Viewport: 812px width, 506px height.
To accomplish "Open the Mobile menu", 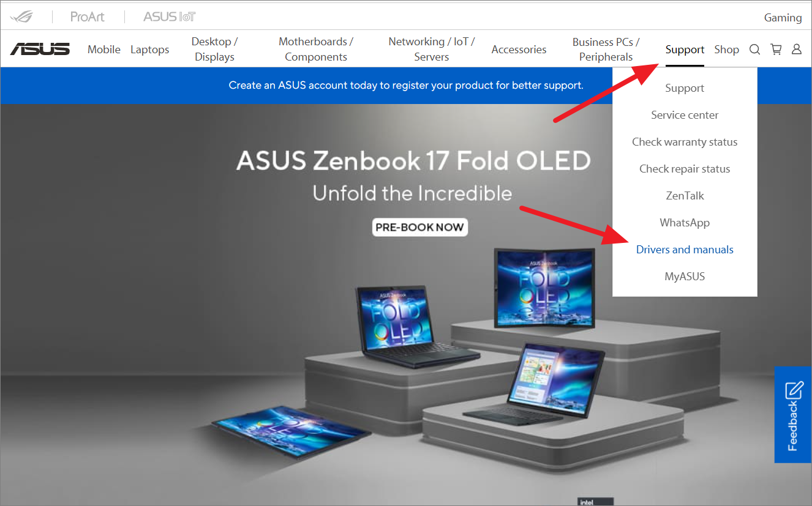I will (104, 50).
